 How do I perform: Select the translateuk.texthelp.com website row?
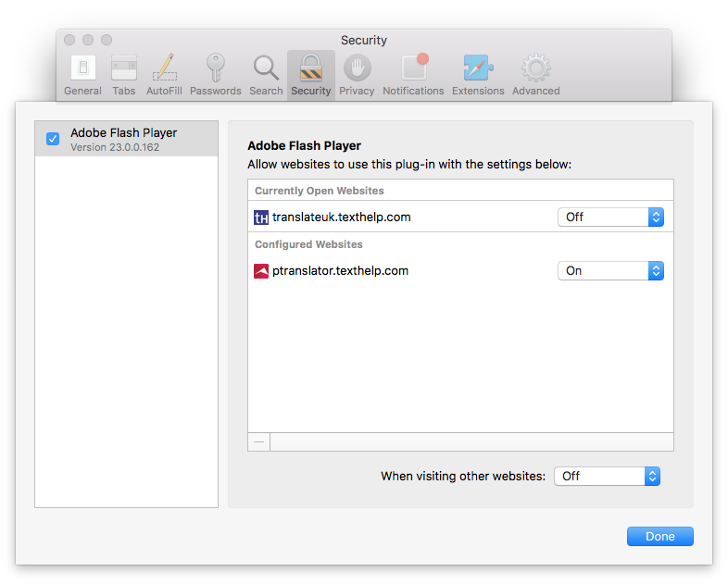(x=460, y=217)
